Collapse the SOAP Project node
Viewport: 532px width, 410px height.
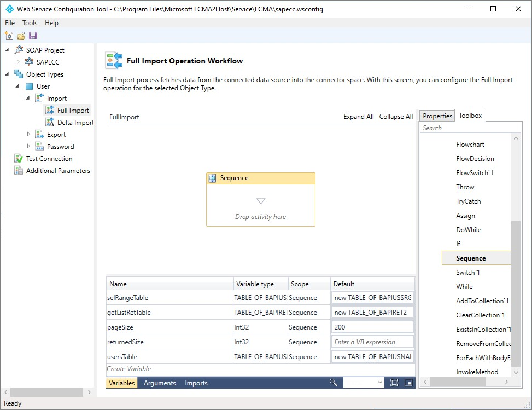tap(7, 50)
